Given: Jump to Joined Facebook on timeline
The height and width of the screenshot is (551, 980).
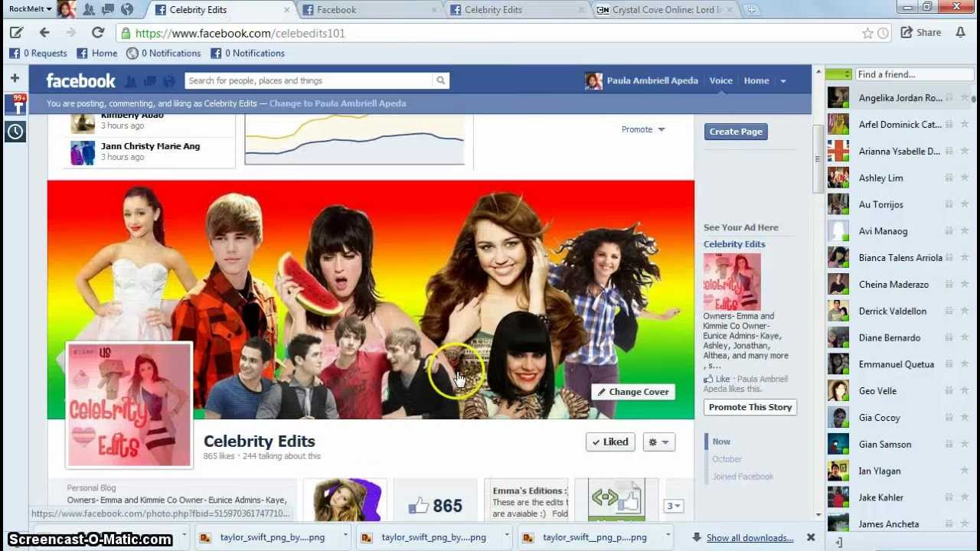Looking at the screenshot, I should pyautogui.click(x=743, y=477).
